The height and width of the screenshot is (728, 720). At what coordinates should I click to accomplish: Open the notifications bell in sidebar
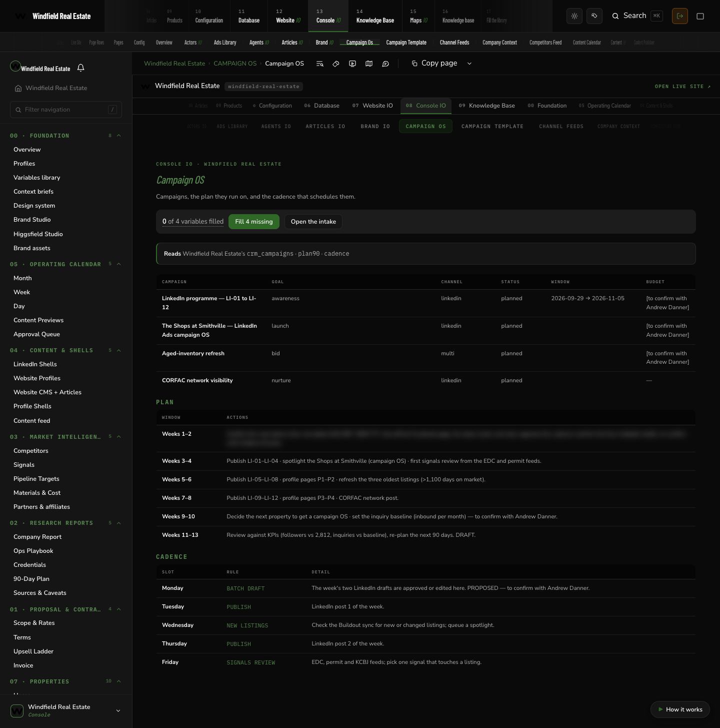tap(80, 68)
